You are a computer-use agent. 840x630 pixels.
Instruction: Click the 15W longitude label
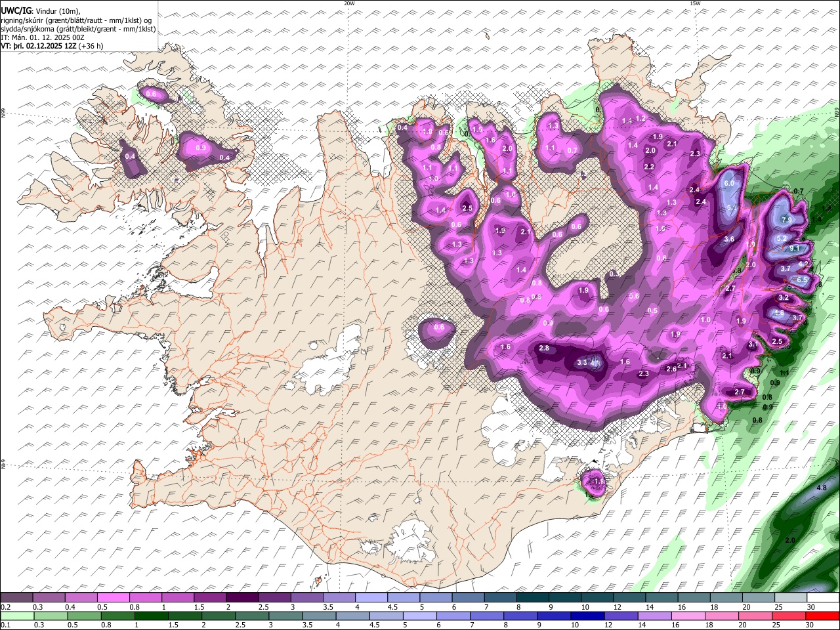pos(695,3)
